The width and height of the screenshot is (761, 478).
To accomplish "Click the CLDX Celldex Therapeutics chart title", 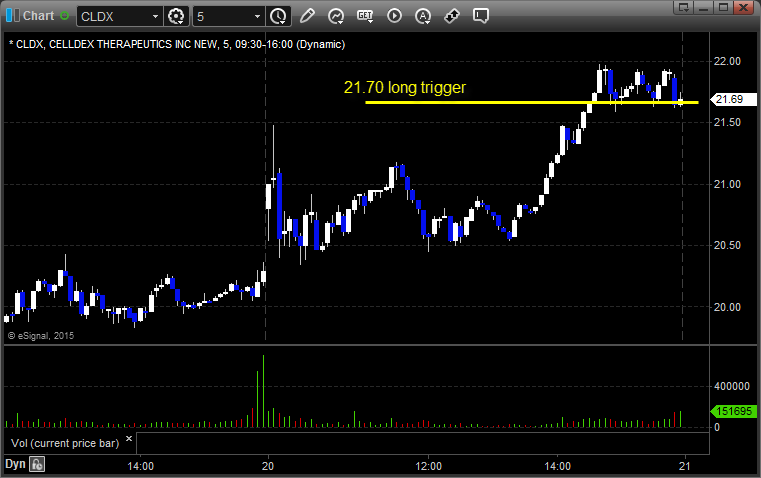I will coord(177,44).
